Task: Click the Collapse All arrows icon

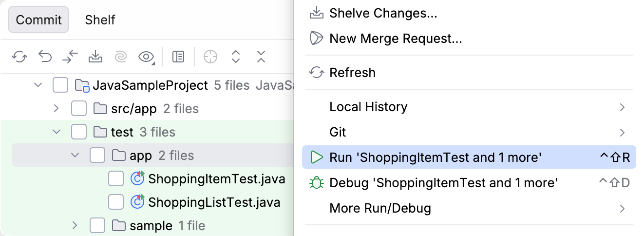Action: tap(261, 57)
